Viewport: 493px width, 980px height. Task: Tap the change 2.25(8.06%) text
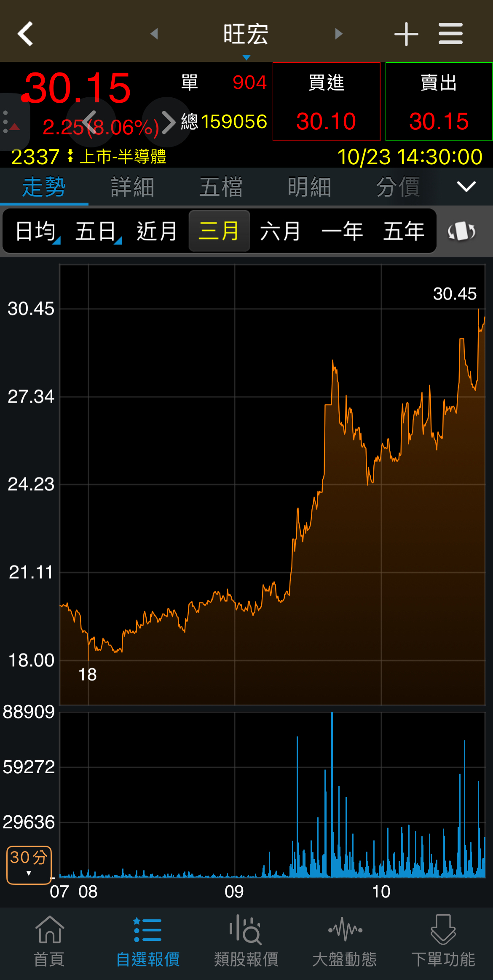pos(101,127)
